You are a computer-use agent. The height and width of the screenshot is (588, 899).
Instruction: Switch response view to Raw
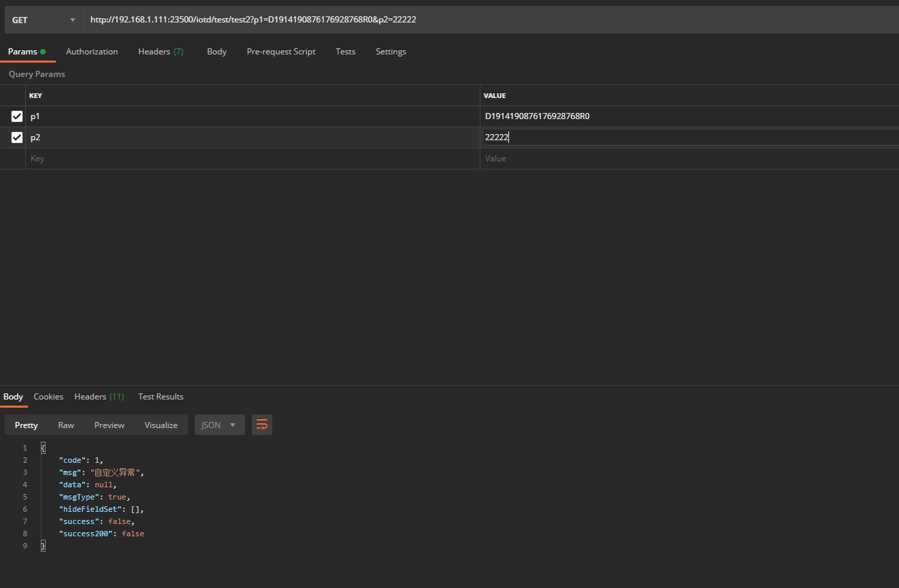(x=66, y=425)
